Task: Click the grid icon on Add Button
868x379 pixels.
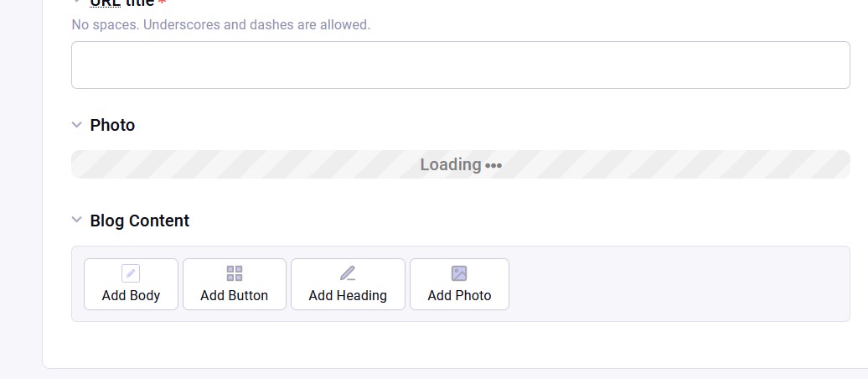Action: coord(235,273)
